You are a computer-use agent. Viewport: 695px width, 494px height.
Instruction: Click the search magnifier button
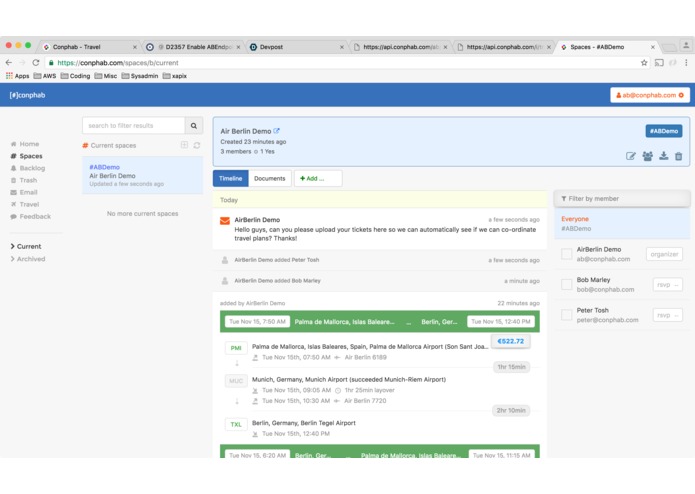(x=194, y=126)
